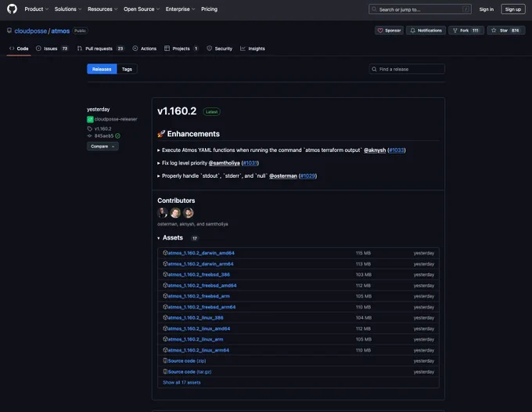Fork the repository

[465, 31]
